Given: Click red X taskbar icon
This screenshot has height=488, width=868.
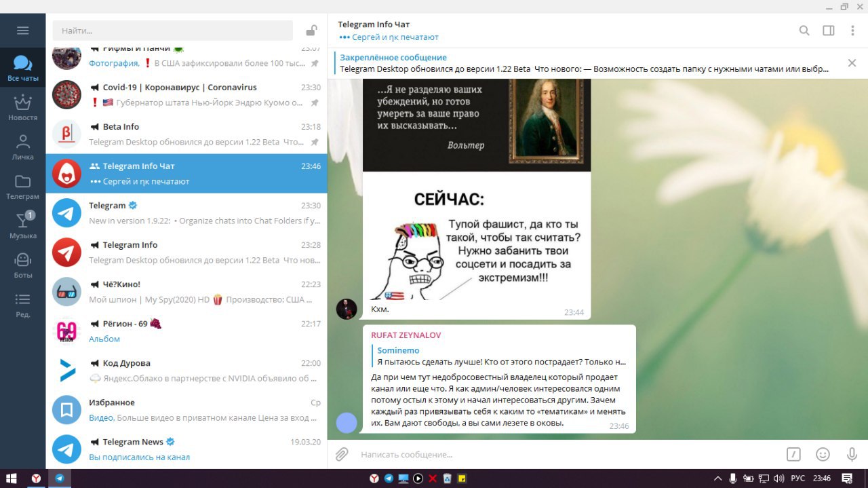Looking at the screenshot, I should point(433,478).
